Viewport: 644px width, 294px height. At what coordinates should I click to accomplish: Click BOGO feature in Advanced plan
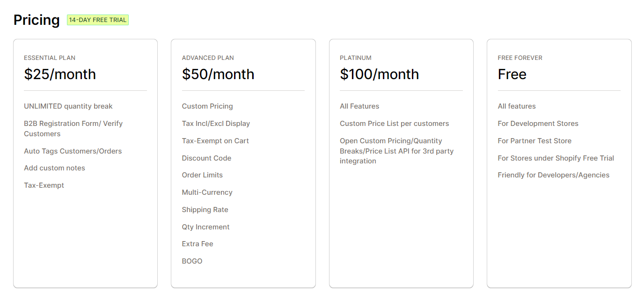click(192, 261)
